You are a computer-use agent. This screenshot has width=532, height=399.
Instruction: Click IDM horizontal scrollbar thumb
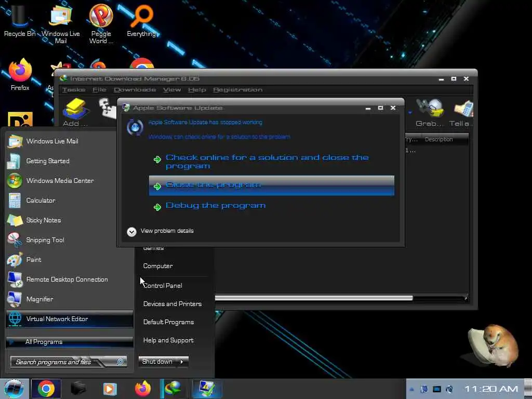tap(314, 298)
